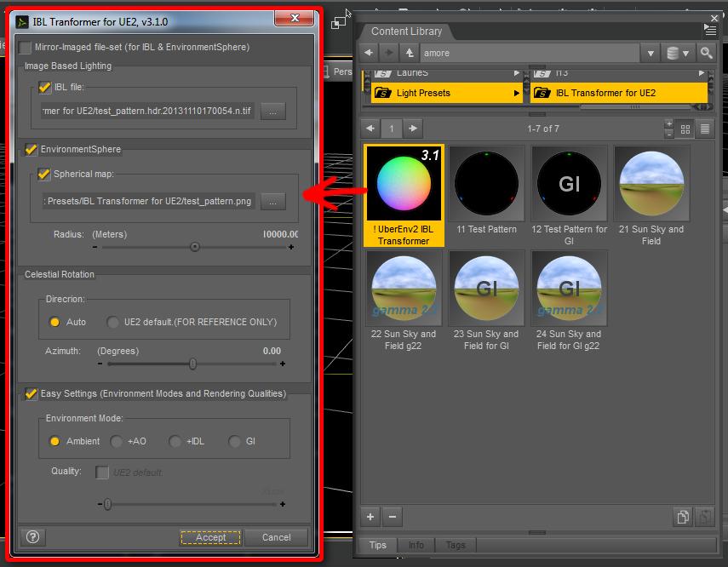The width and height of the screenshot is (728, 567).
Task: Toggle the IBL file checkbox
Action: point(44,87)
